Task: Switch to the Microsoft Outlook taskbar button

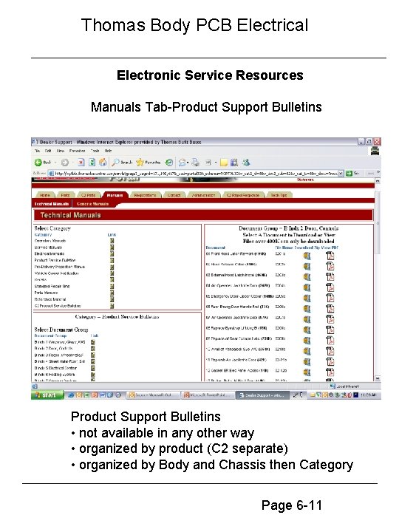Action: point(154,395)
